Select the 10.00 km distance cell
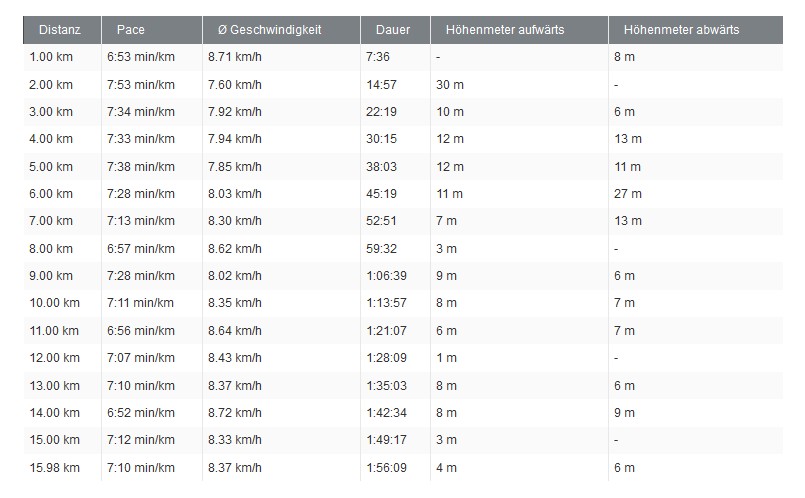 coord(54,303)
